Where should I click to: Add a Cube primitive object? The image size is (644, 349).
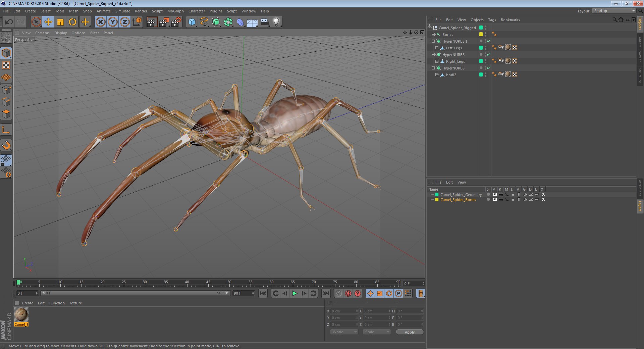pyautogui.click(x=192, y=22)
